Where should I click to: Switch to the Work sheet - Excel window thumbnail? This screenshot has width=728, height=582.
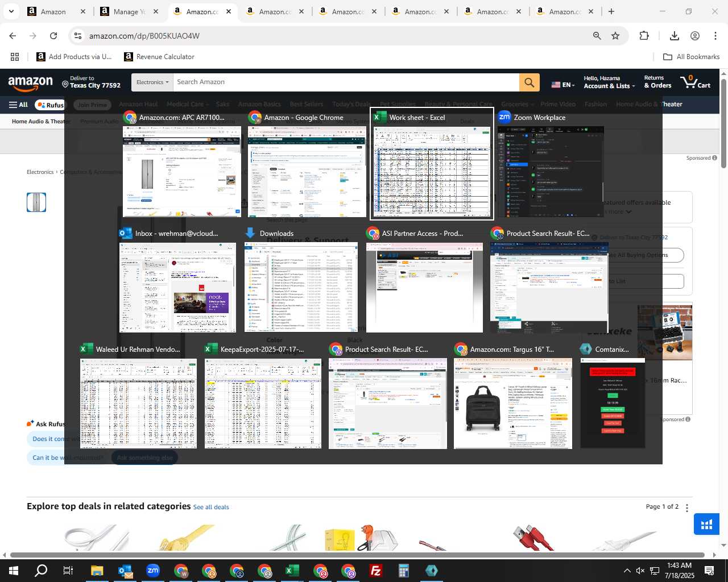(x=432, y=164)
